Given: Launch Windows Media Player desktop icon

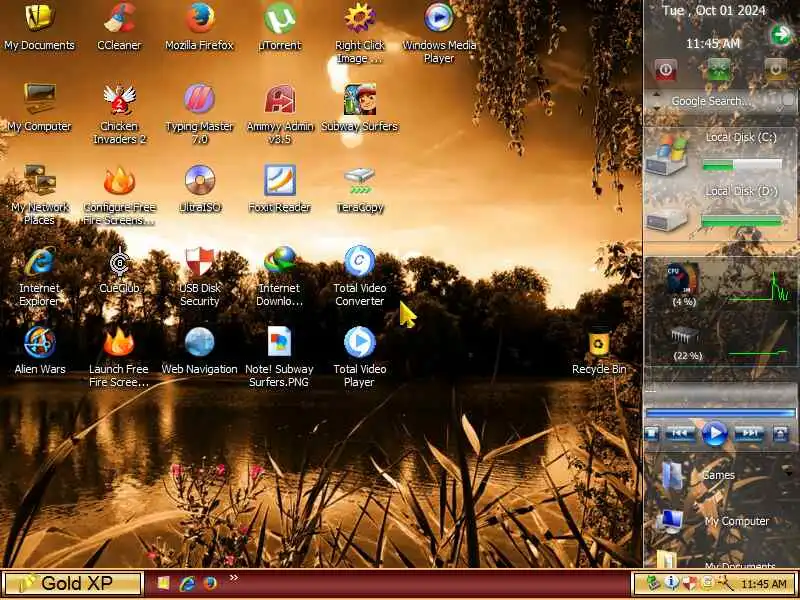Looking at the screenshot, I should (x=439, y=33).
